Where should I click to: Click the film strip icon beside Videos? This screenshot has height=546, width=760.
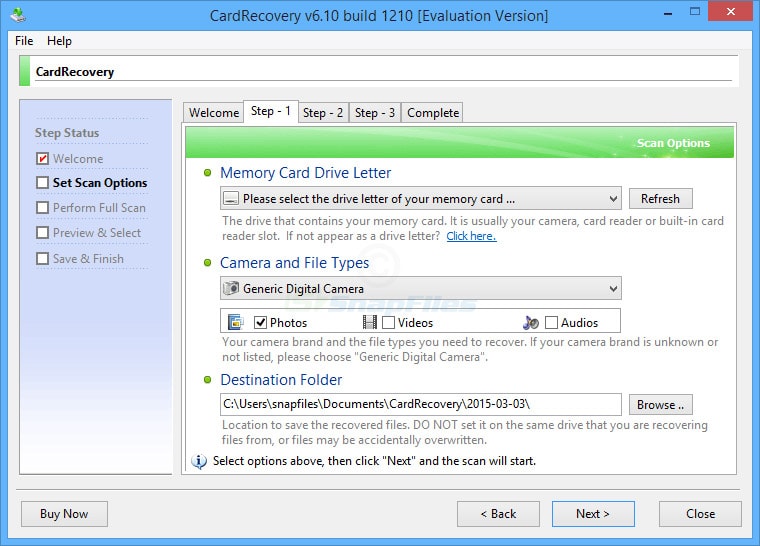[x=370, y=322]
